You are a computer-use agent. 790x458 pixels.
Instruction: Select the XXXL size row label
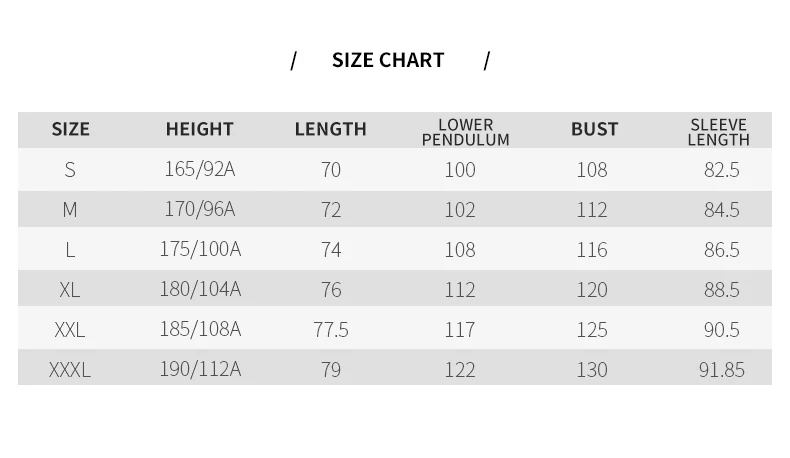click(x=70, y=370)
